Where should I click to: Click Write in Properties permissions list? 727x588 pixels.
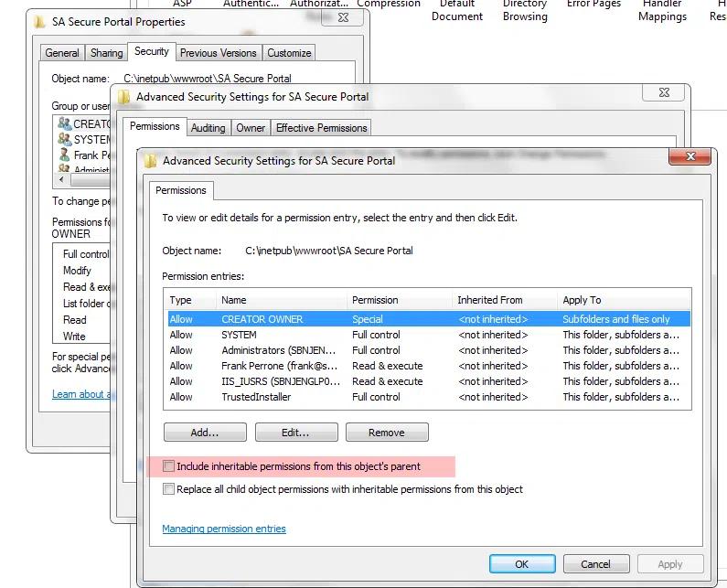(x=74, y=337)
